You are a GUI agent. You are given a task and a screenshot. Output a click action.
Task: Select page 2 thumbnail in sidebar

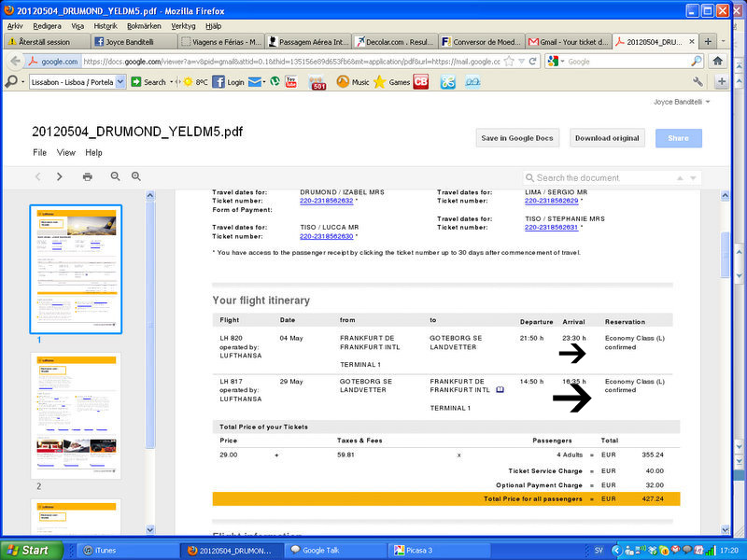click(x=78, y=415)
